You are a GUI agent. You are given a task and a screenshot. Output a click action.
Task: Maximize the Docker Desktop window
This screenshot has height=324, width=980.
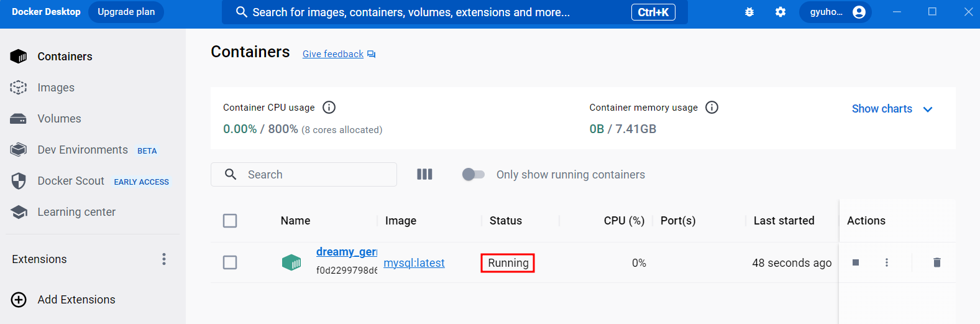pyautogui.click(x=932, y=12)
